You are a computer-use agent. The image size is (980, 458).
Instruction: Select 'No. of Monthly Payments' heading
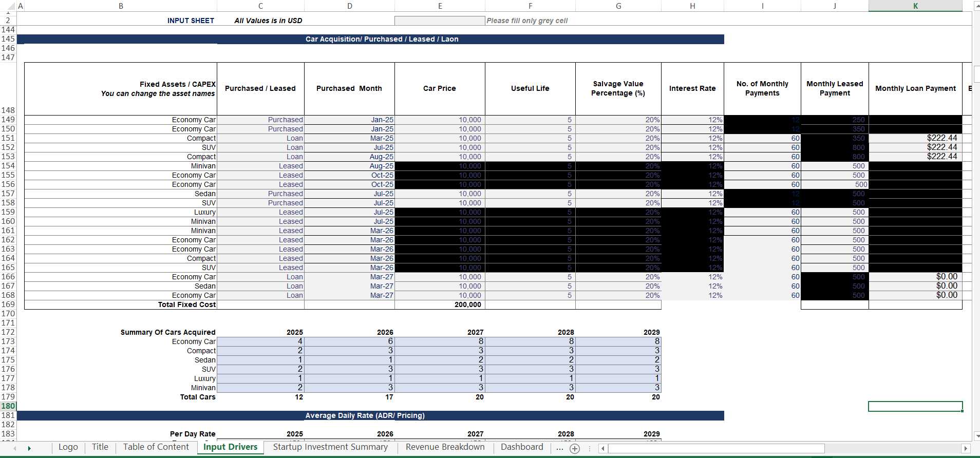pos(762,89)
